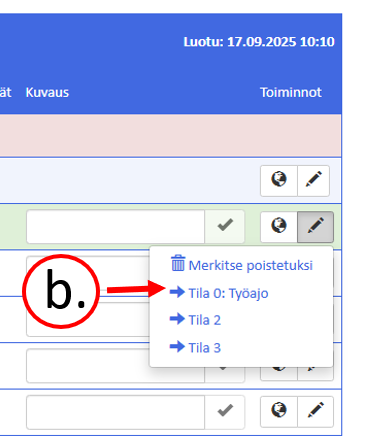
Task: Click the 'Toiminnot' column header
Action: coord(291,92)
